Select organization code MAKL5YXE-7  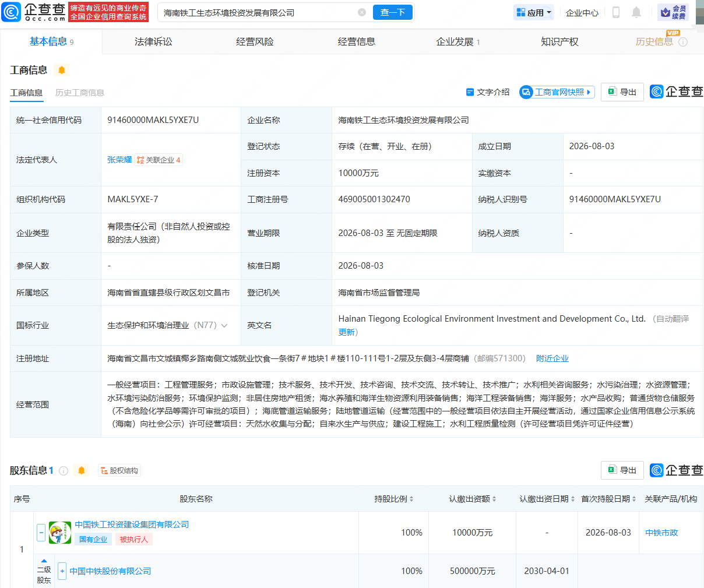tap(133, 199)
